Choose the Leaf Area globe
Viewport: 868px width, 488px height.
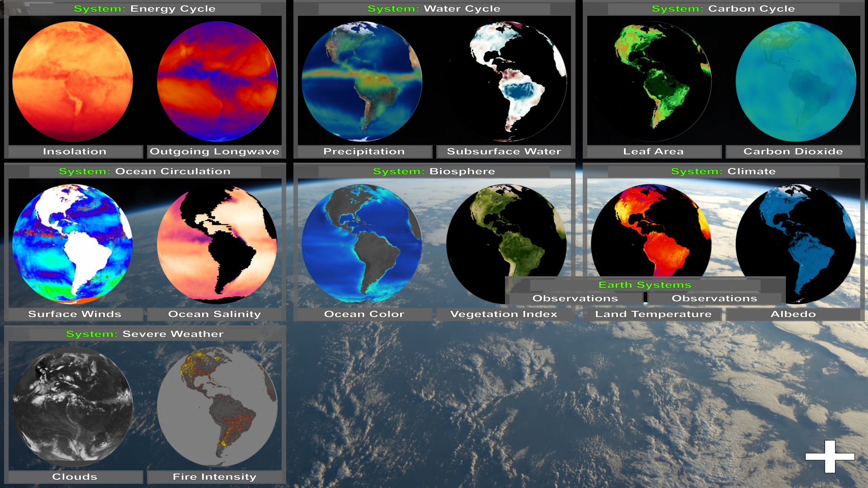click(651, 81)
